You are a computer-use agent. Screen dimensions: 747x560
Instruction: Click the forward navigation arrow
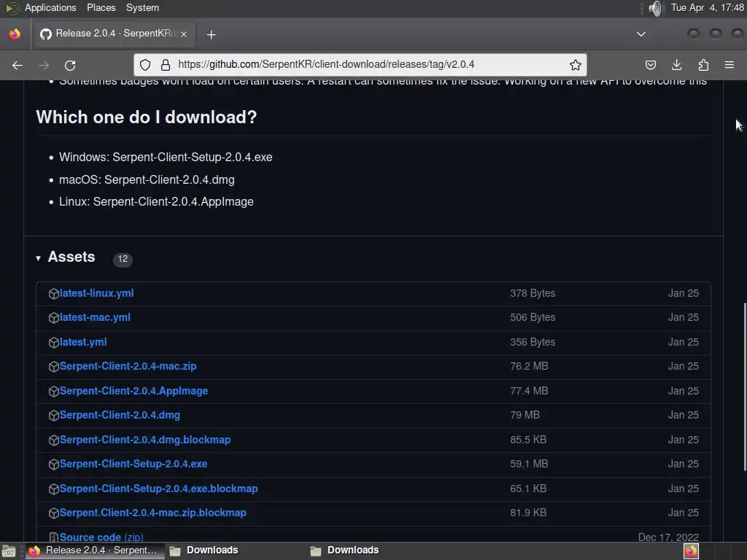point(44,65)
